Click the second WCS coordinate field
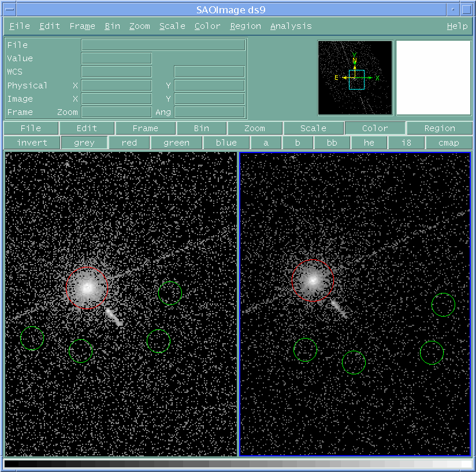The width and height of the screenshot is (476, 472). click(x=210, y=72)
